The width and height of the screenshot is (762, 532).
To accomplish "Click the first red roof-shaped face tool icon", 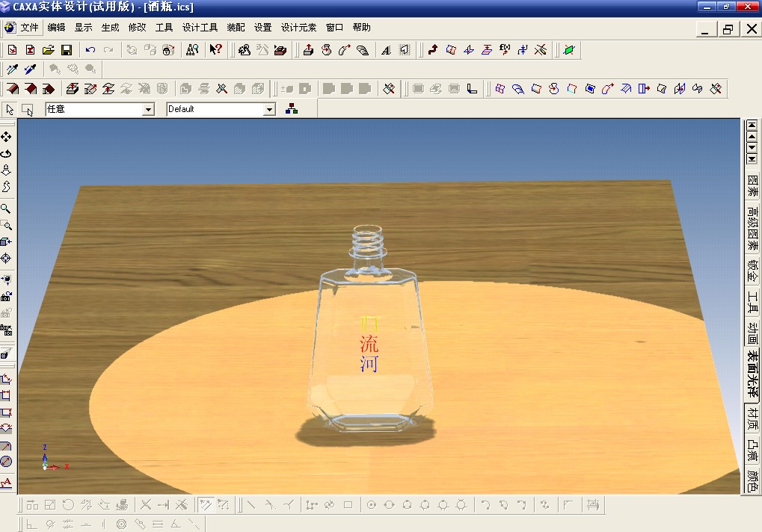I will (13, 89).
